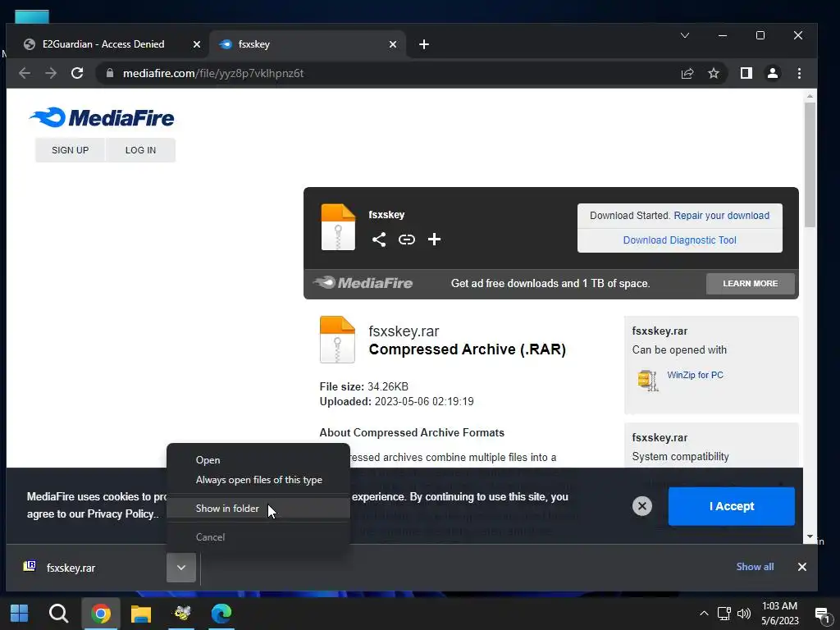Screen dimensions: 840x630
Task: Click the plus icon under fsxskey
Action: click(435, 240)
